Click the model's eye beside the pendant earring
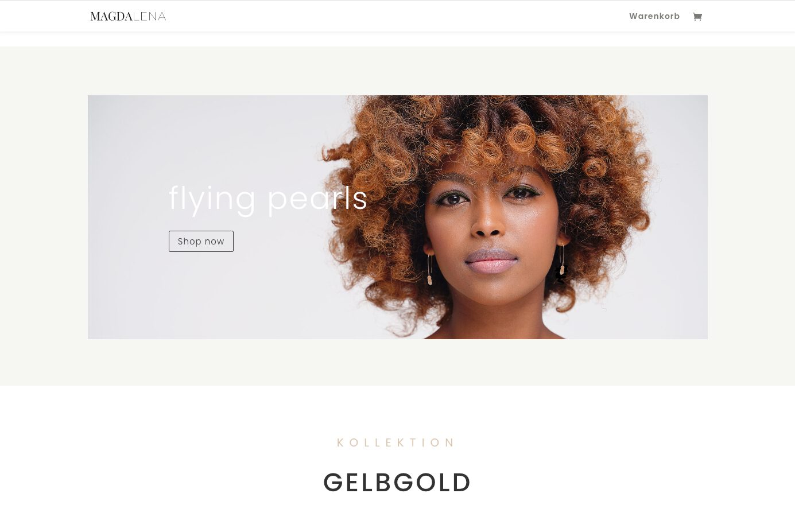Viewport: 795px width, 532px height. [521, 194]
